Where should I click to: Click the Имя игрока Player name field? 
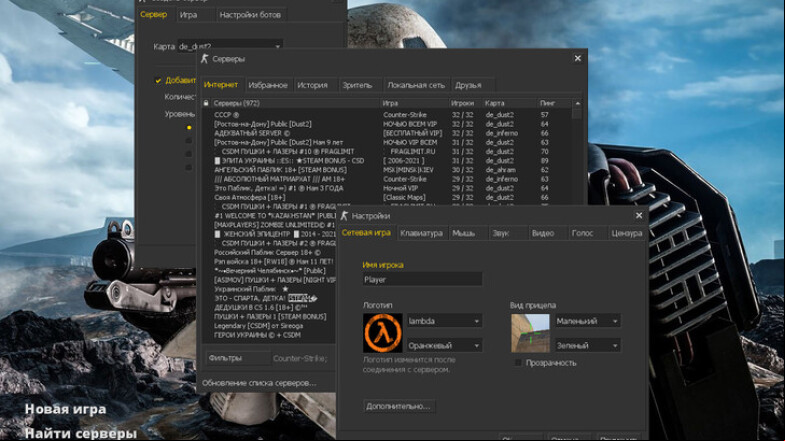pyautogui.click(x=423, y=279)
